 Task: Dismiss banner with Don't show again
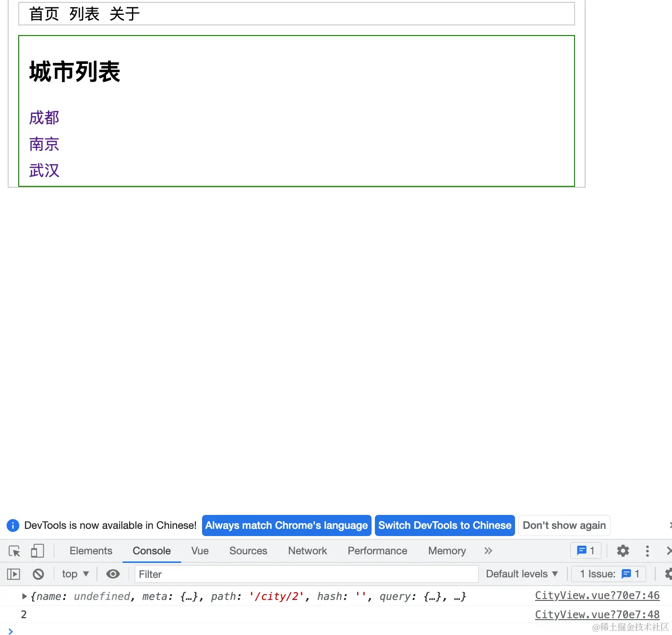(x=564, y=525)
